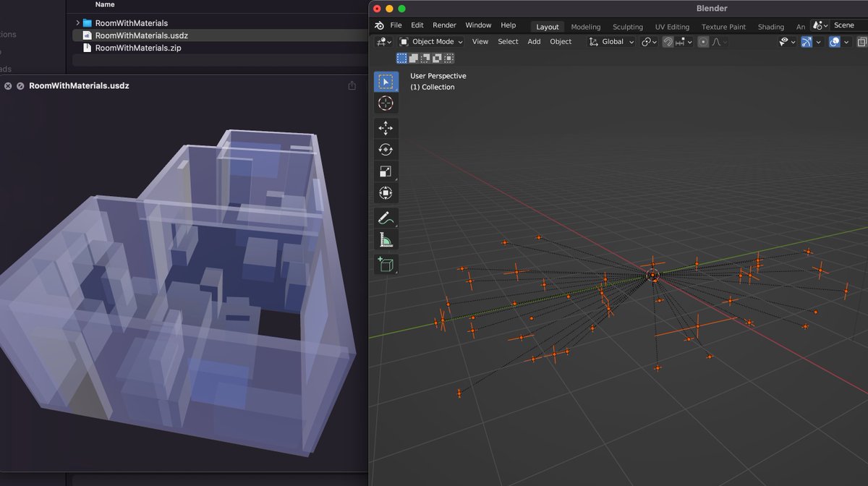Switch to the Modeling workspace tab

[586, 27]
